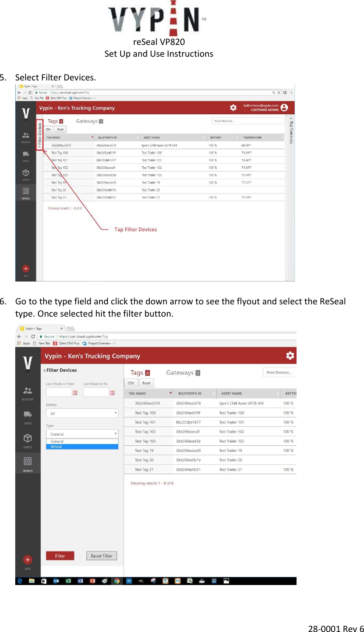Sort by Tag Name column in step 6 table
364x632 pixels.
point(149,393)
